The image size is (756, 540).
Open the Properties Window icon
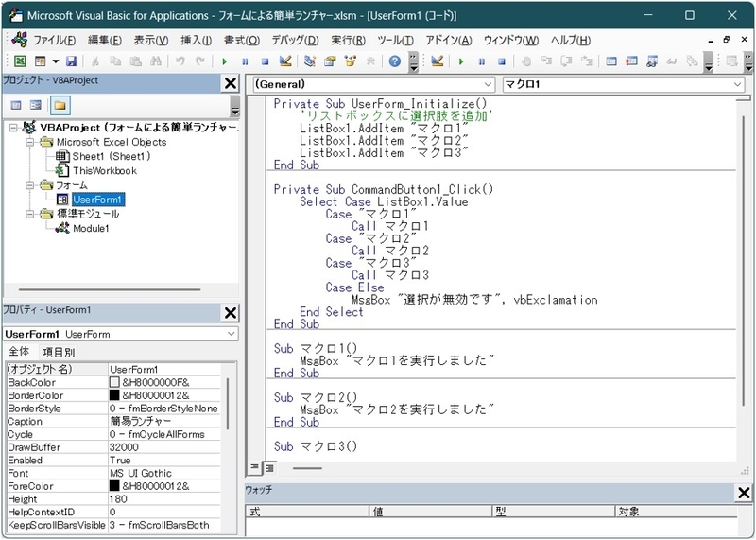pos(330,61)
